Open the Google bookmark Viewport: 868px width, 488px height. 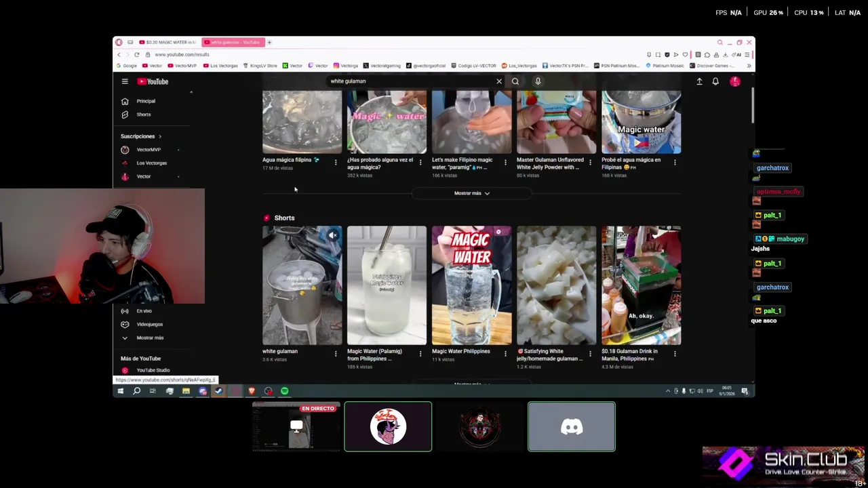[126, 66]
